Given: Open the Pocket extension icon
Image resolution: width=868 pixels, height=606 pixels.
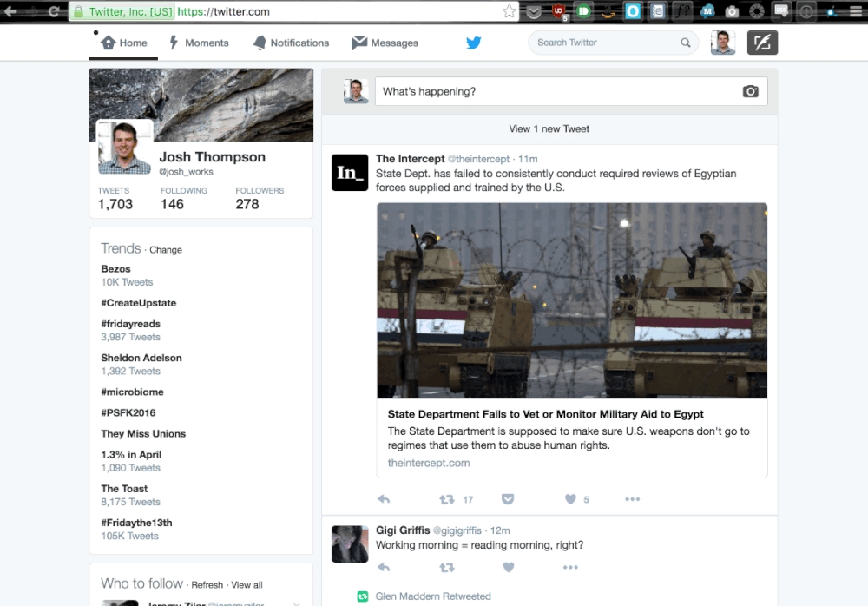Looking at the screenshot, I should tap(534, 11).
